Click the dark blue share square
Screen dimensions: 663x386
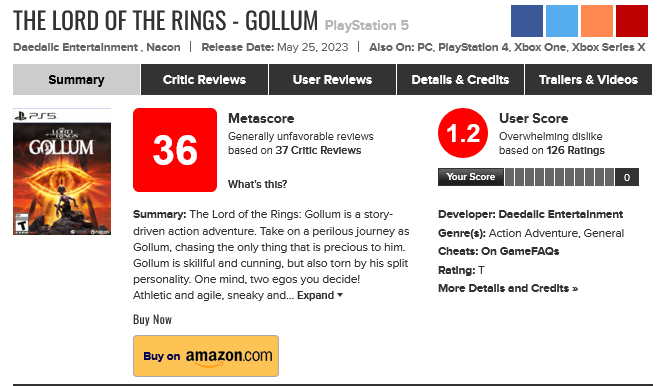click(526, 21)
